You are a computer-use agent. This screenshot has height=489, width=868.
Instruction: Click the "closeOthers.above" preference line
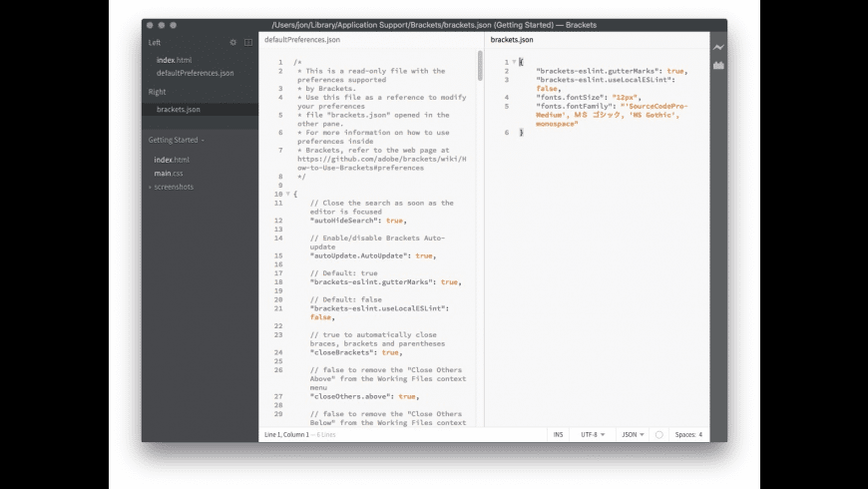[x=364, y=396]
